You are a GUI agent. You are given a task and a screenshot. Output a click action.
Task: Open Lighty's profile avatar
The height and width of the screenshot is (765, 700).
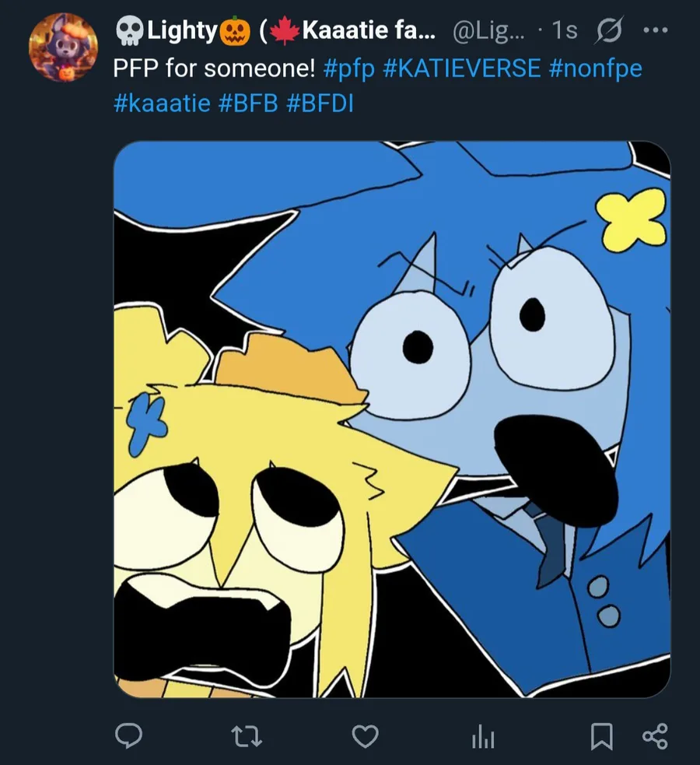(x=63, y=47)
